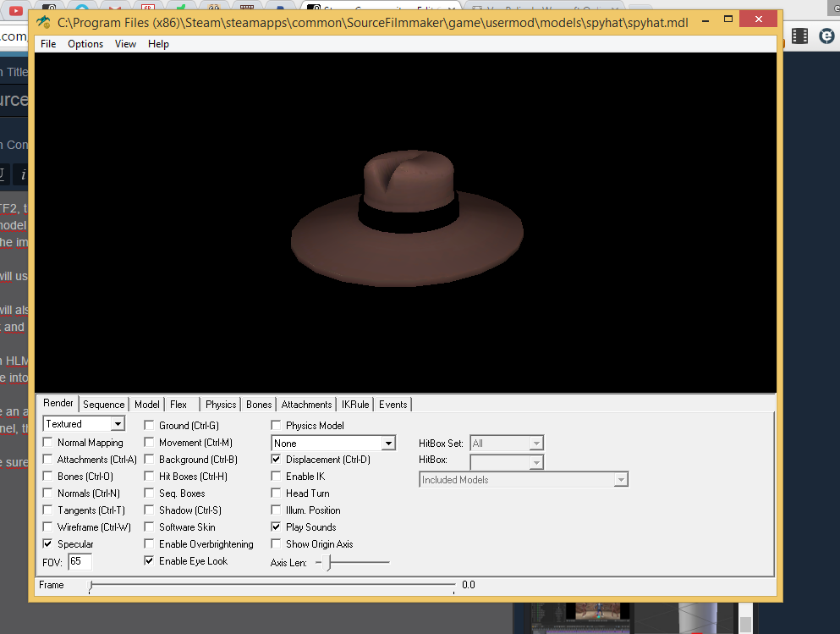Enable Wireframe (Ctrl-W) checkbox
Screen dimensions: 840x634
(x=47, y=527)
